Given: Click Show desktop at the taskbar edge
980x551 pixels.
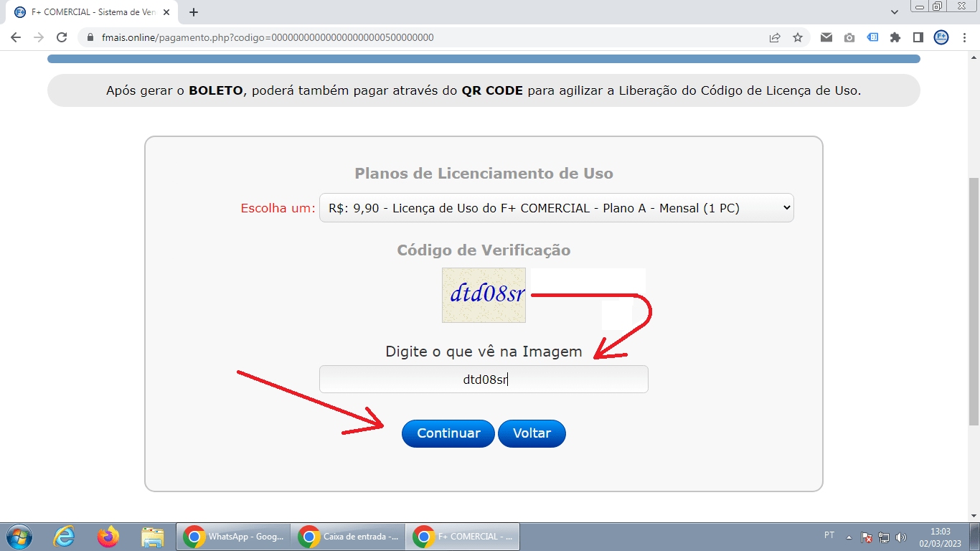Looking at the screenshot, I should (x=976, y=537).
